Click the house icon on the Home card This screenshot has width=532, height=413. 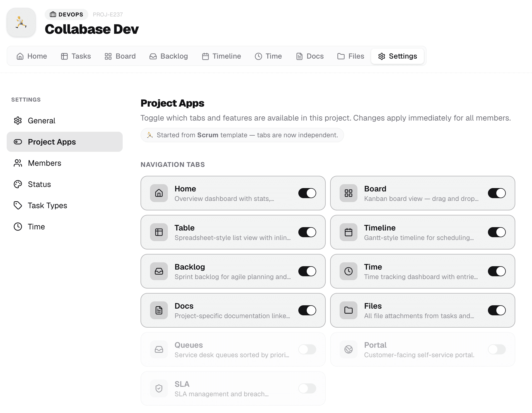coord(159,193)
